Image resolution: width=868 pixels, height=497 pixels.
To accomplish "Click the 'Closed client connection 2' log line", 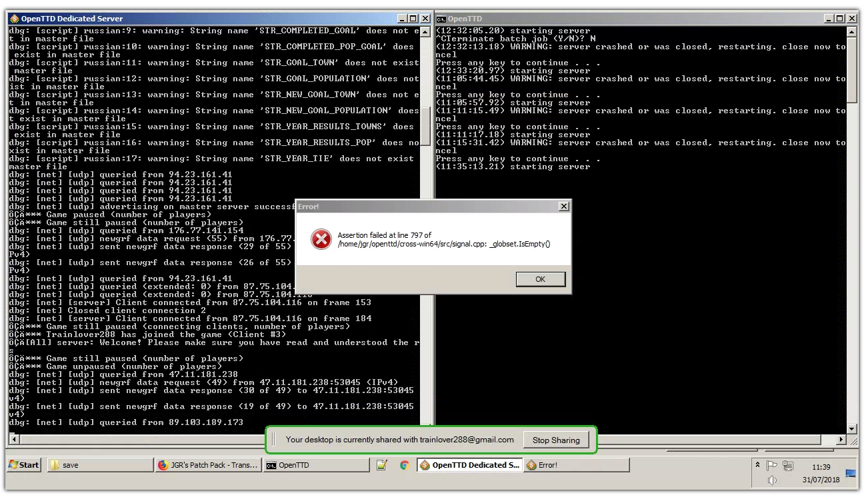I will (107, 310).
